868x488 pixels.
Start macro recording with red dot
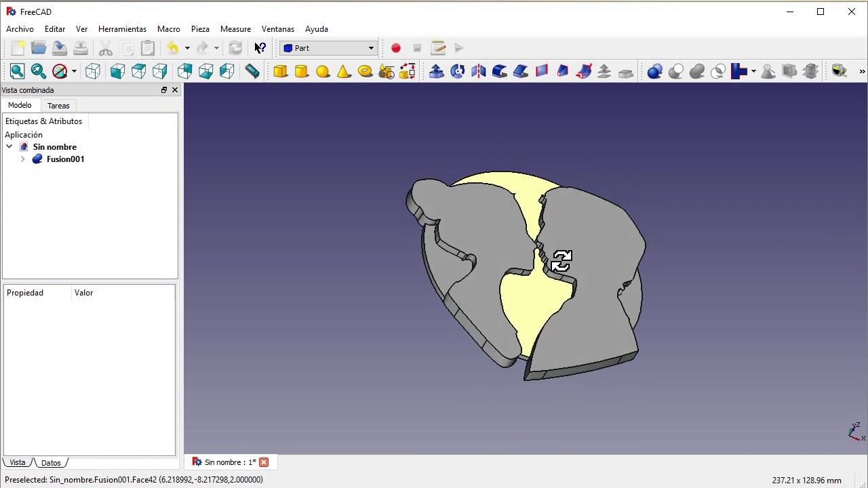(x=396, y=48)
